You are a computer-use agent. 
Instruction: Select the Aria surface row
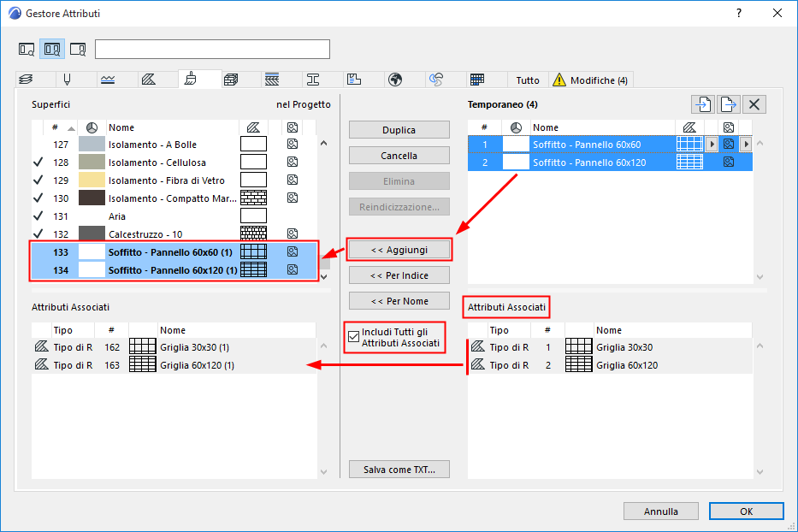pos(174,216)
